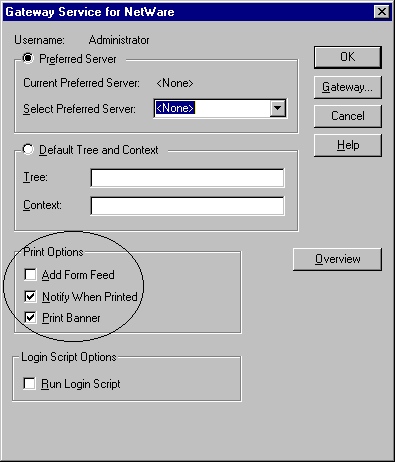Uncheck Notify When Printed
Viewport: 395px width, 462px height.
(x=30, y=296)
